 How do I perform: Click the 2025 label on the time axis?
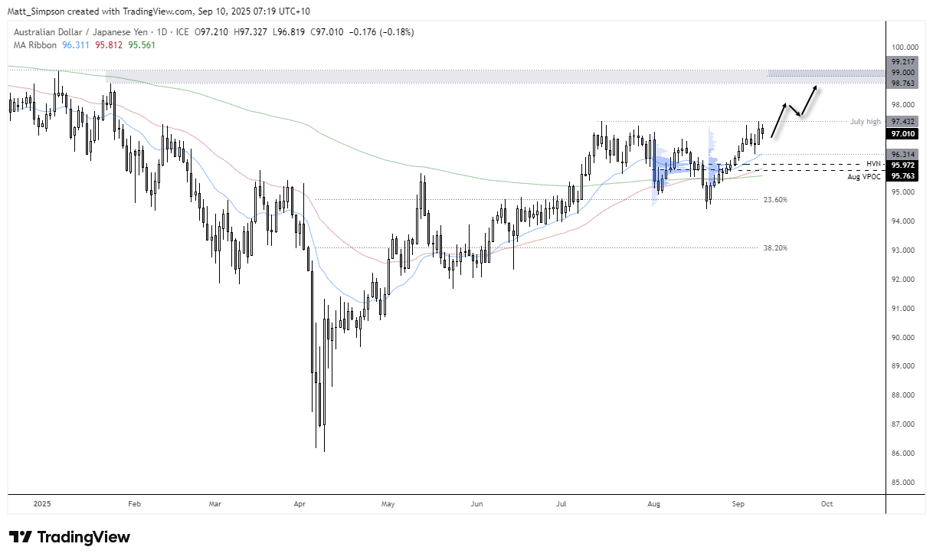point(41,504)
